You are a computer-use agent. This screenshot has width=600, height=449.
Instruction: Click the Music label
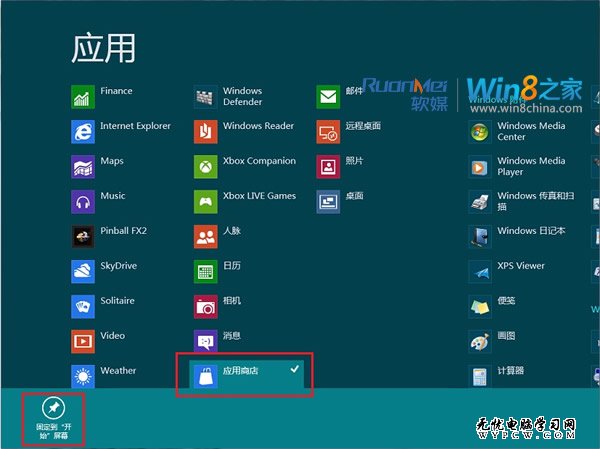point(112,196)
